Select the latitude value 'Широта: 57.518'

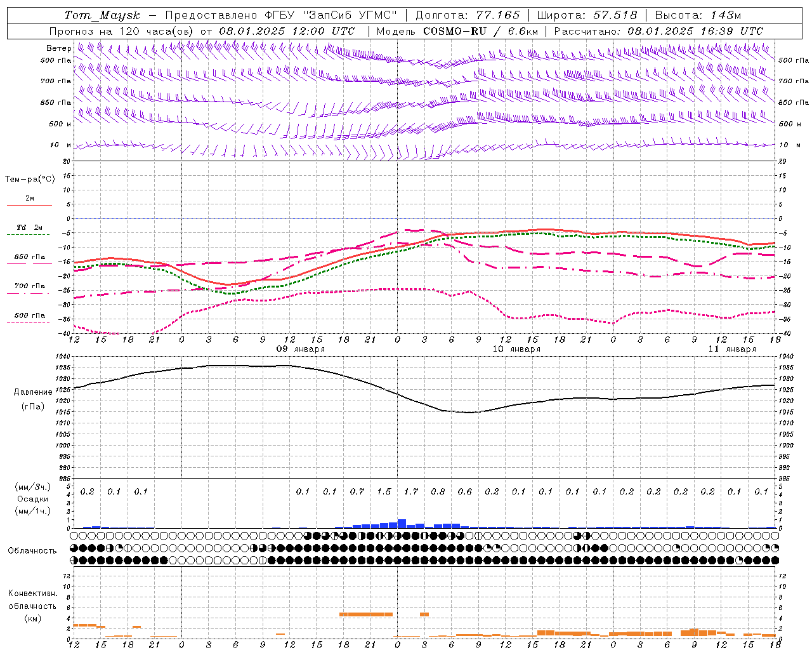(587, 15)
